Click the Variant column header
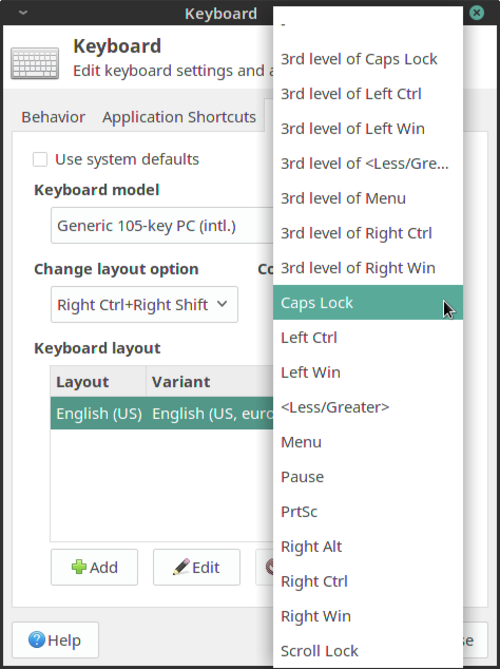Viewport: 500px width, 669px height. (x=210, y=381)
